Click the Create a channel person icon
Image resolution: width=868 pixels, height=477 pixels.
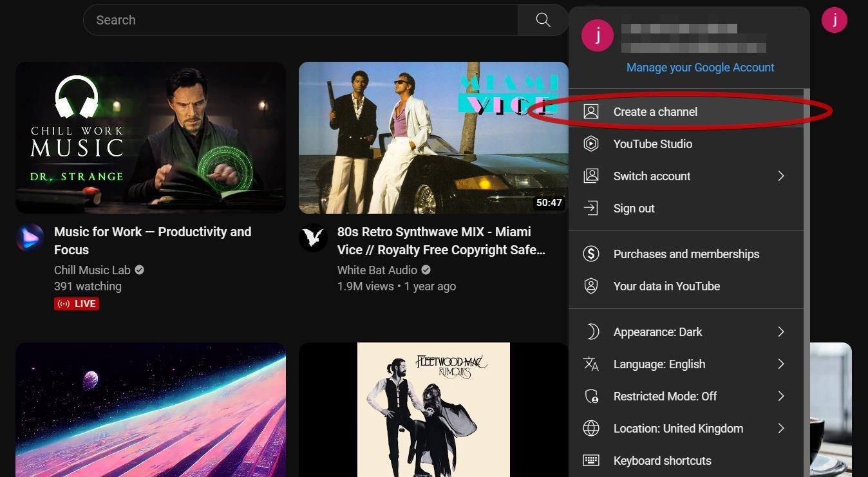(591, 112)
